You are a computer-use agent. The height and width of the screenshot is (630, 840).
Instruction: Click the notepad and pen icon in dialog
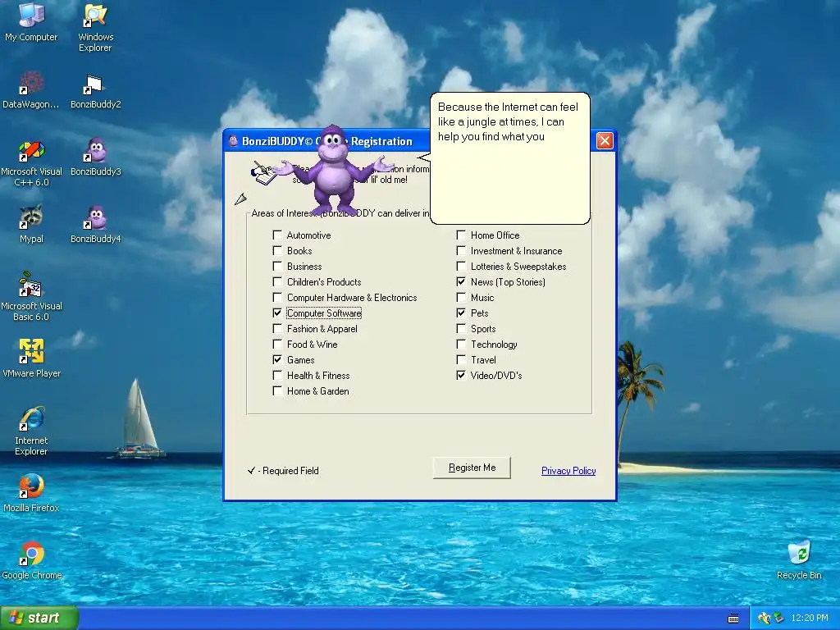pyautogui.click(x=263, y=172)
